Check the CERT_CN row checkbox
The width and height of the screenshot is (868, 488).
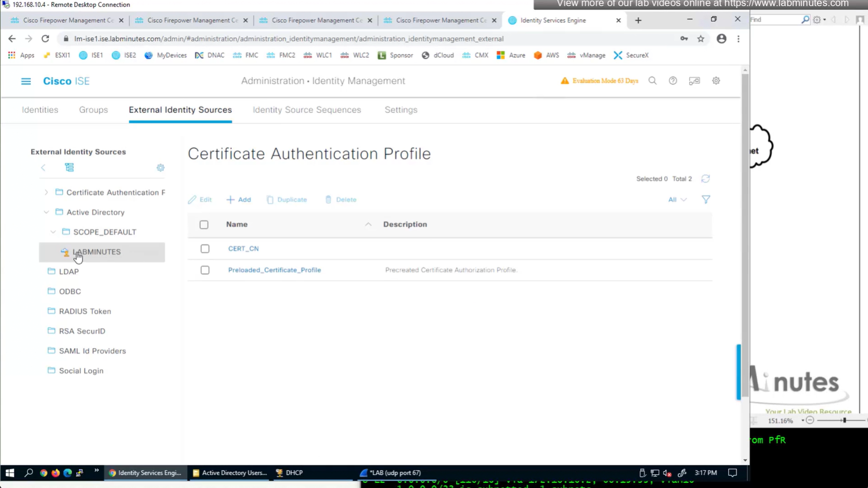point(205,249)
